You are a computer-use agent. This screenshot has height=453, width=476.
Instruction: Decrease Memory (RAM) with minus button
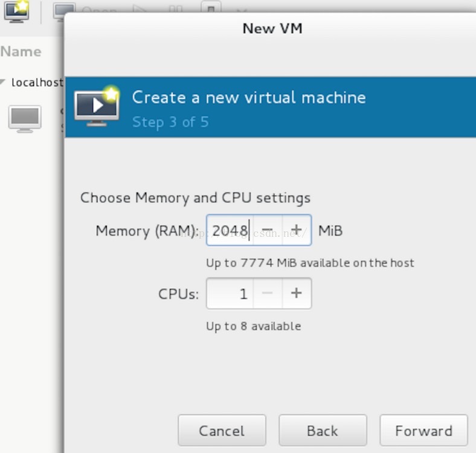pos(268,230)
